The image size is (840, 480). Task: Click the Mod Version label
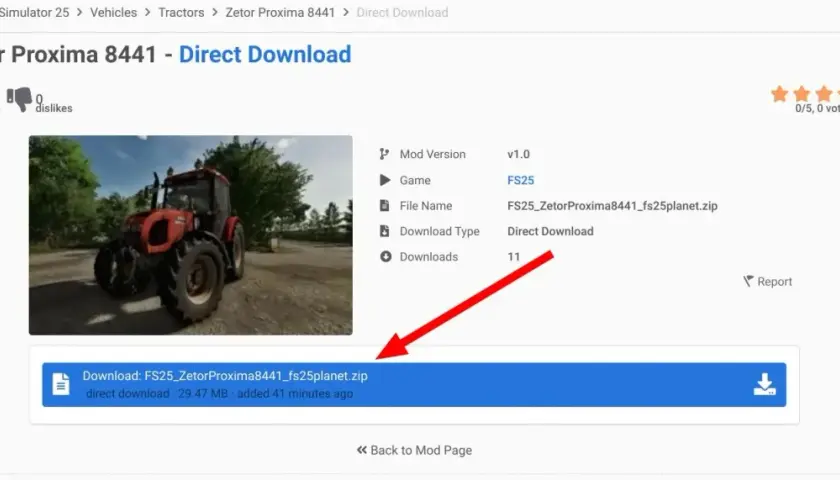point(432,154)
